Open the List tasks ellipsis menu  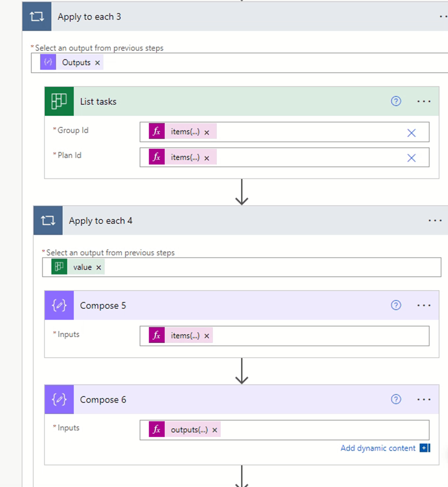point(424,101)
